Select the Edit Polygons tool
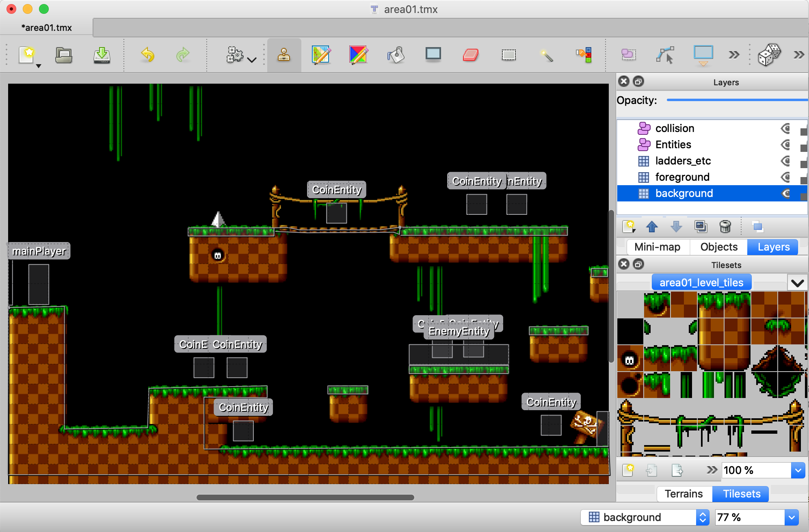The width and height of the screenshot is (809, 532). coord(665,55)
